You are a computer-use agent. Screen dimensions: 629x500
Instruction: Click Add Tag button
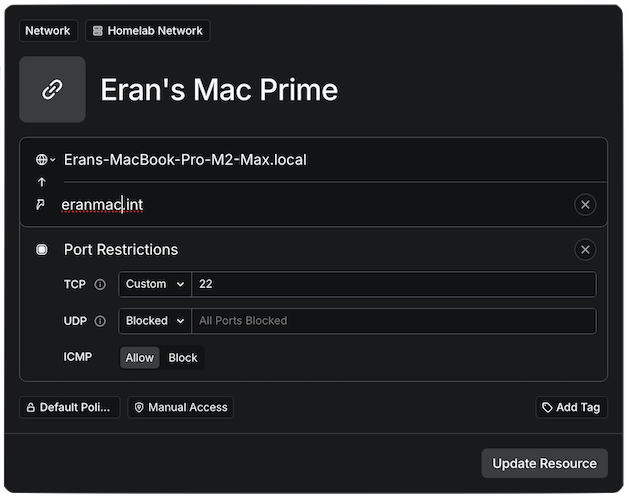[571, 408]
